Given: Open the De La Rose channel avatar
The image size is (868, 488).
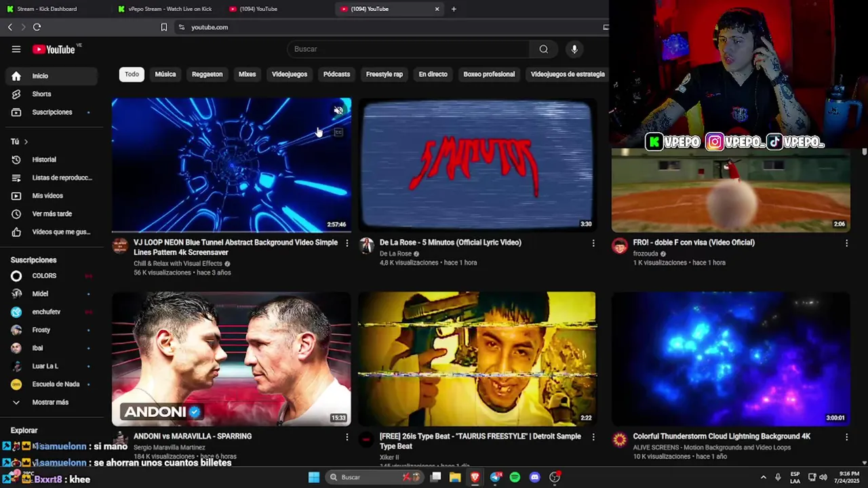Looking at the screenshot, I should pos(367,245).
